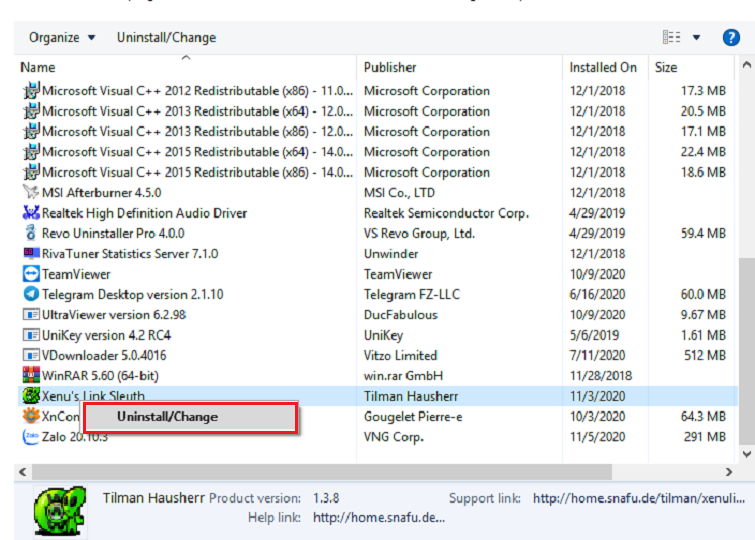755x540 pixels.
Task: Open help with the question mark icon
Action: [730, 38]
